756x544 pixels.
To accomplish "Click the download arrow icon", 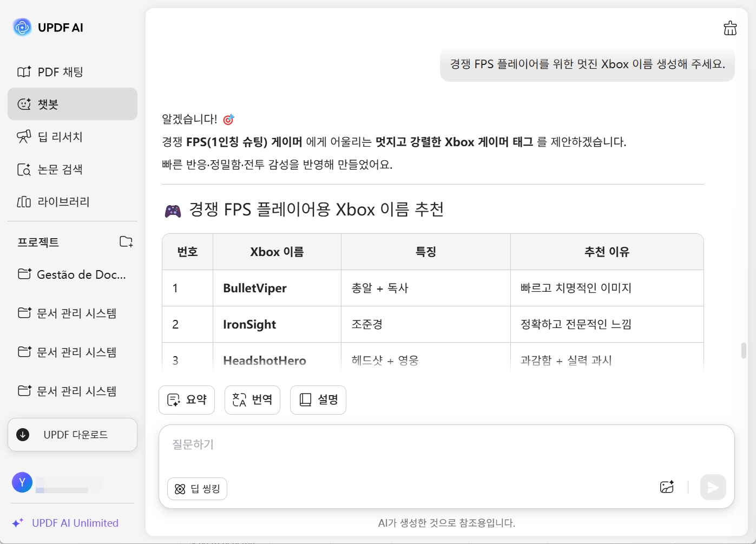I will coord(23,435).
